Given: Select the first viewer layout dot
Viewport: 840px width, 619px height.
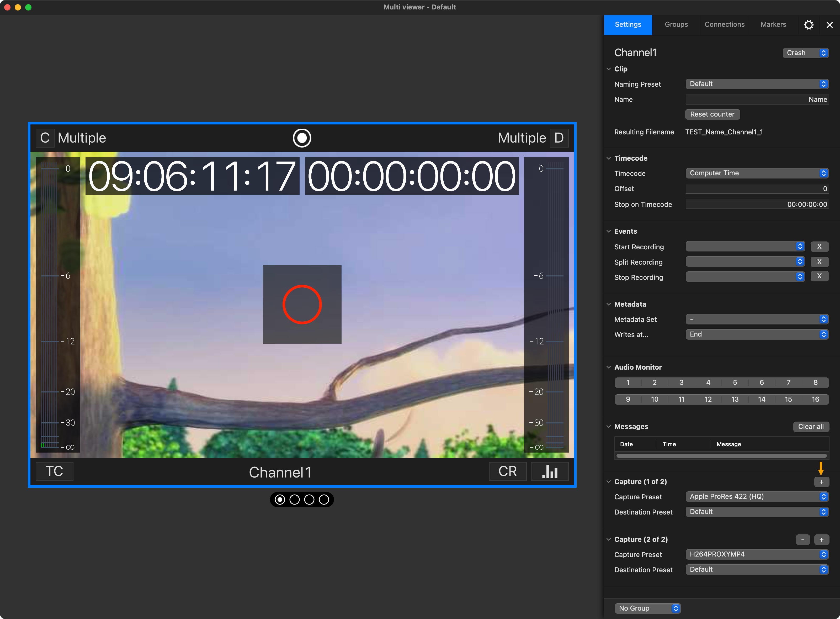Looking at the screenshot, I should coord(280,500).
